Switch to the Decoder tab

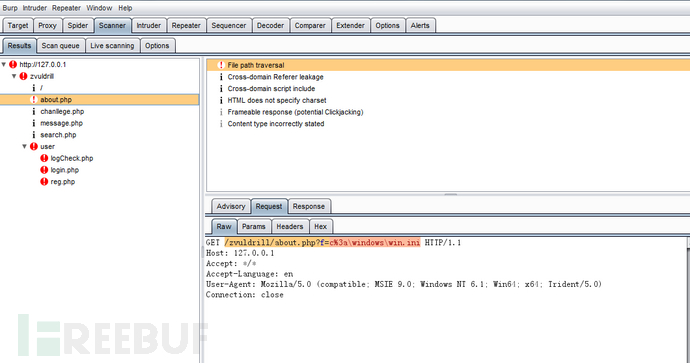270,26
